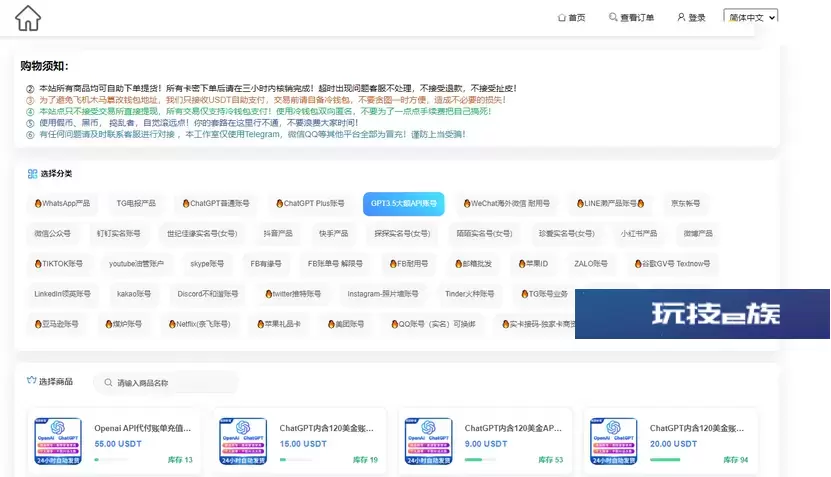Select the WeChat海外微信 耐用号 category
831x477 pixels.
[x=507, y=204]
